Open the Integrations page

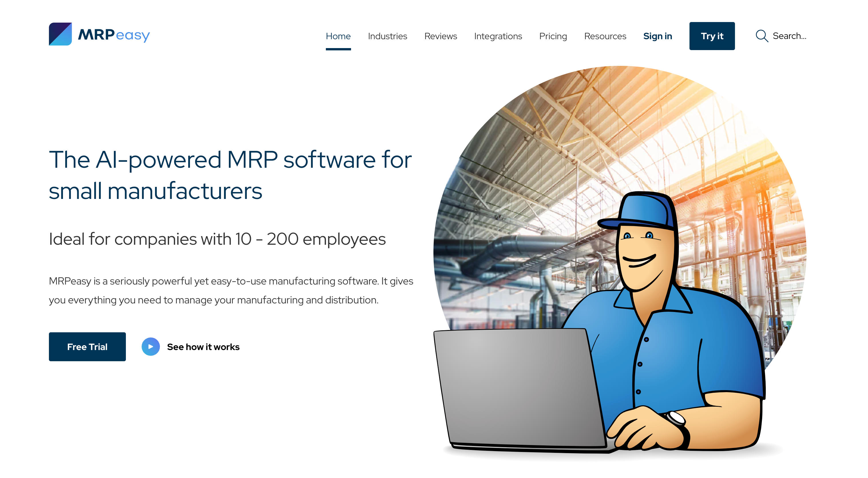(498, 36)
